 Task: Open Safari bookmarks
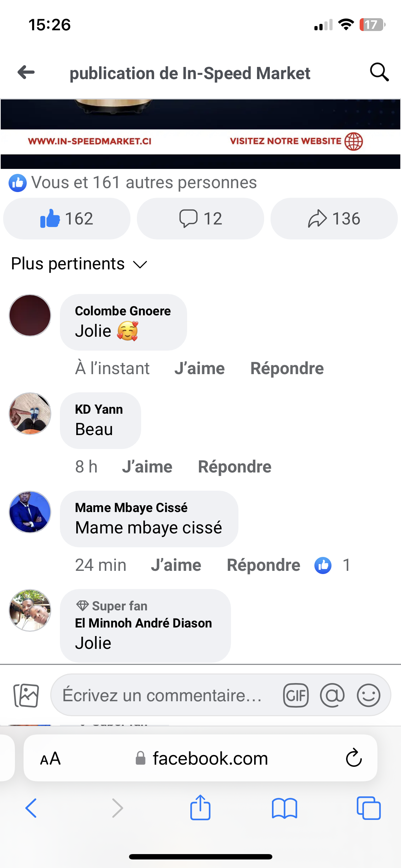tap(284, 808)
